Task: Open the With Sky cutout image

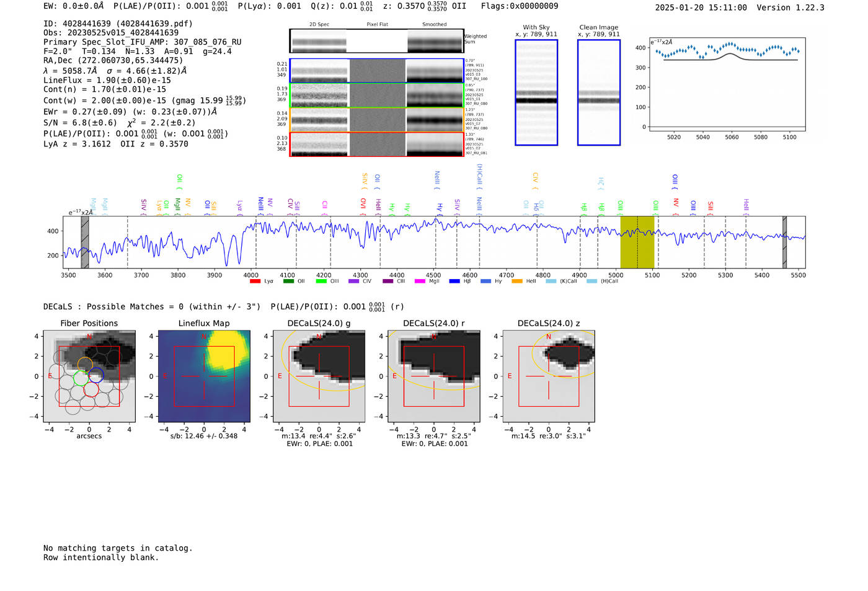Action: (536, 92)
